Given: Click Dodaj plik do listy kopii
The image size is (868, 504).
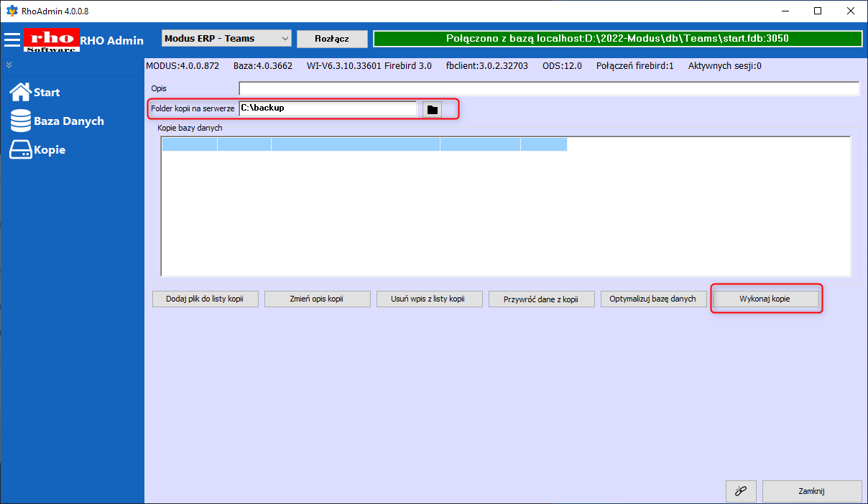Looking at the screenshot, I should [205, 299].
